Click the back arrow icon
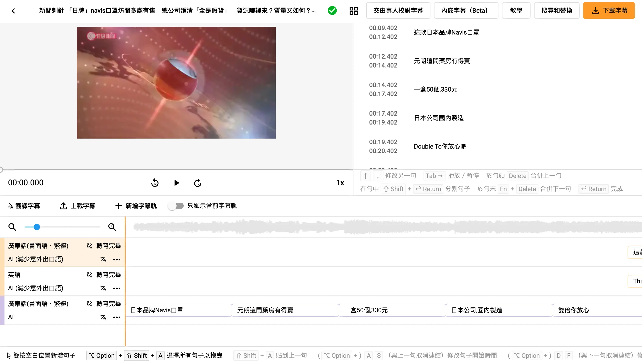This screenshot has height=364, width=642. point(13,11)
